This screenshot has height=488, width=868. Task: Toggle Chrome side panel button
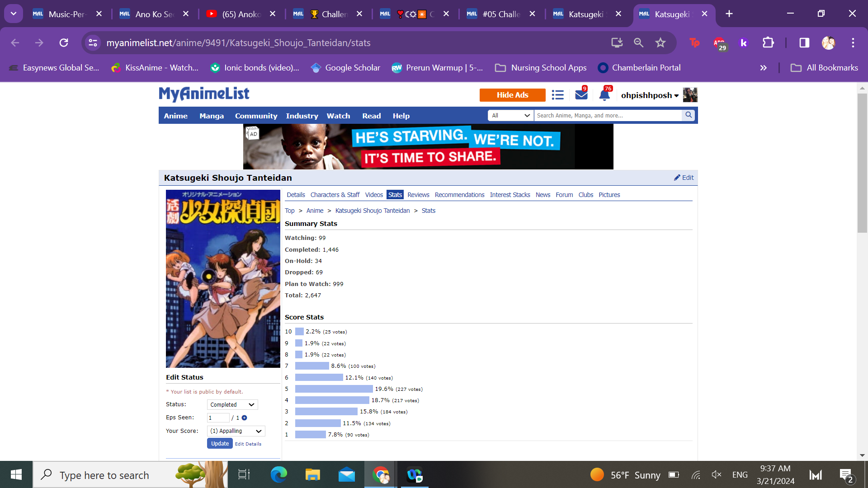(804, 42)
